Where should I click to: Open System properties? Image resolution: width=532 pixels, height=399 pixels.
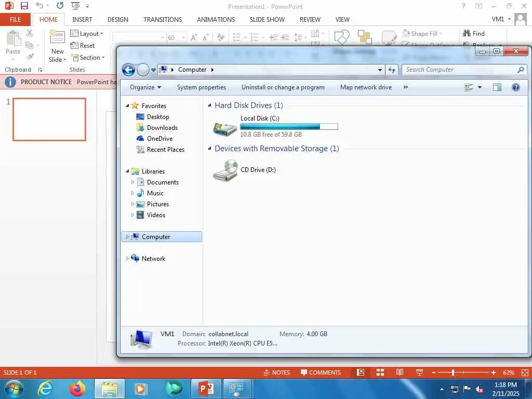[x=202, y=87]
